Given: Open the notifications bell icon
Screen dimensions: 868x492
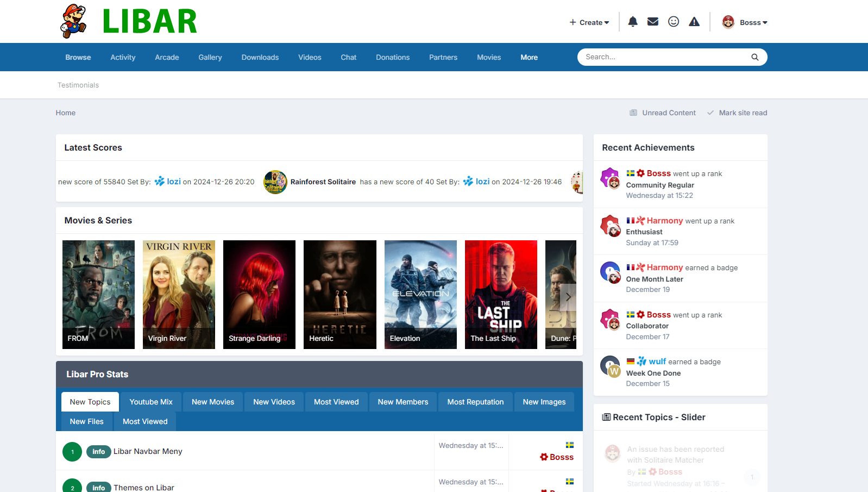Looking at the screenshot, I should coord(633,22).
